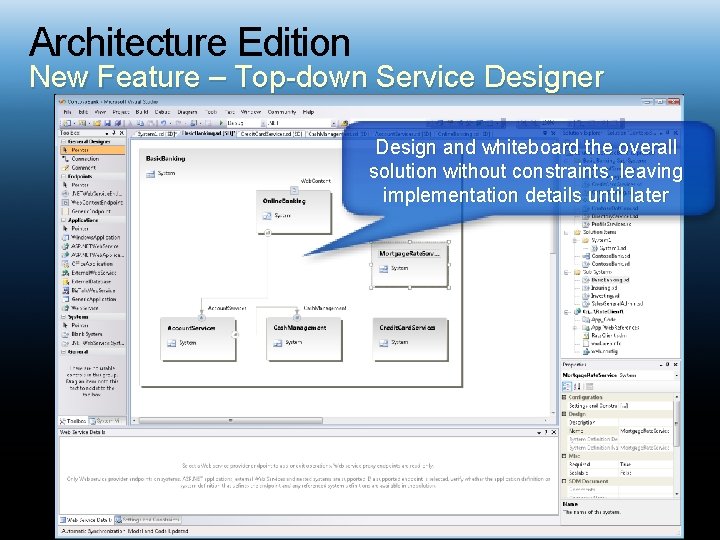Select the AccountService system box
This screenshot has width=720, height=540.
[198, 339]
